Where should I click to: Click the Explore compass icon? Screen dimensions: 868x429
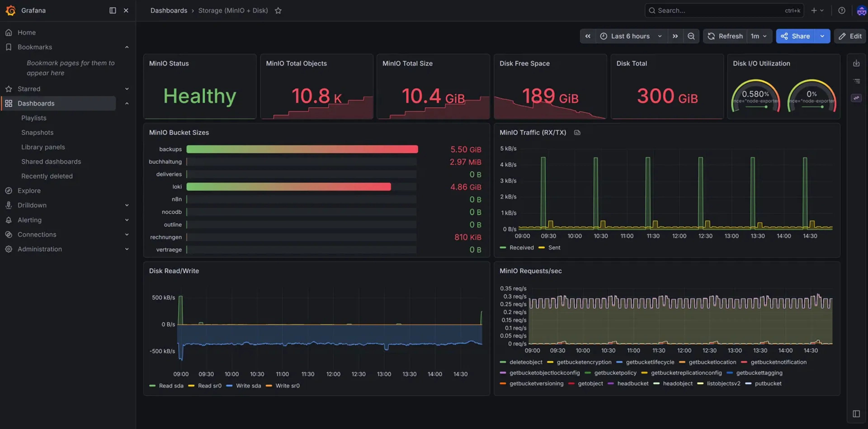[9, 190]
